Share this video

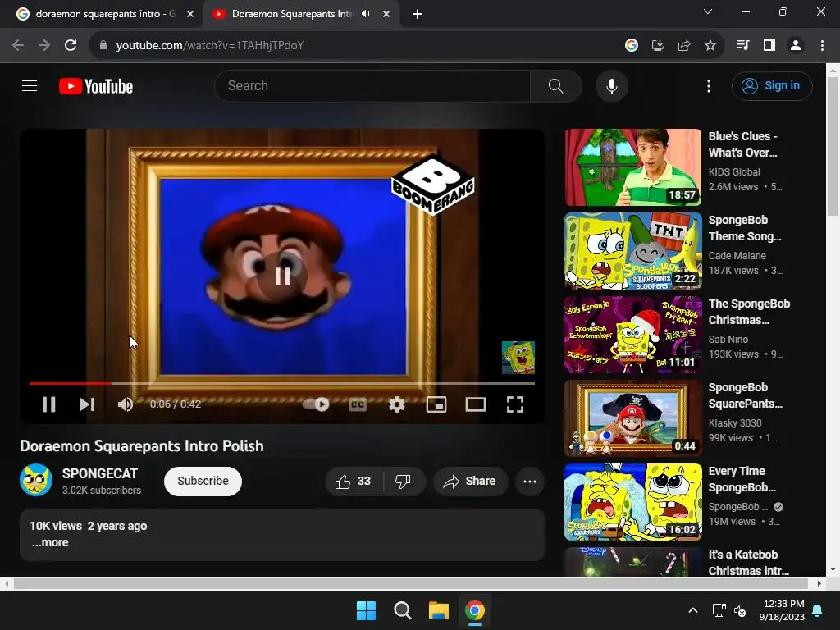coord(470,481)
